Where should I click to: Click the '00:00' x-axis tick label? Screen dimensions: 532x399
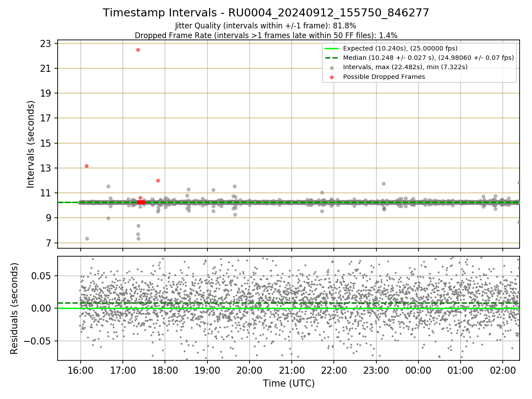click(x=419, y=370)
